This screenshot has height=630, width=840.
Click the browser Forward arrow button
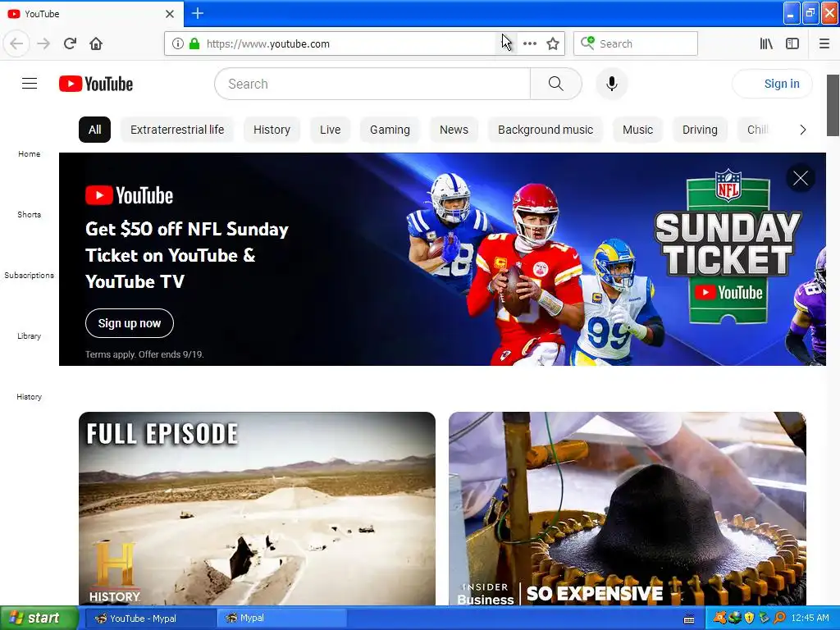43,43
